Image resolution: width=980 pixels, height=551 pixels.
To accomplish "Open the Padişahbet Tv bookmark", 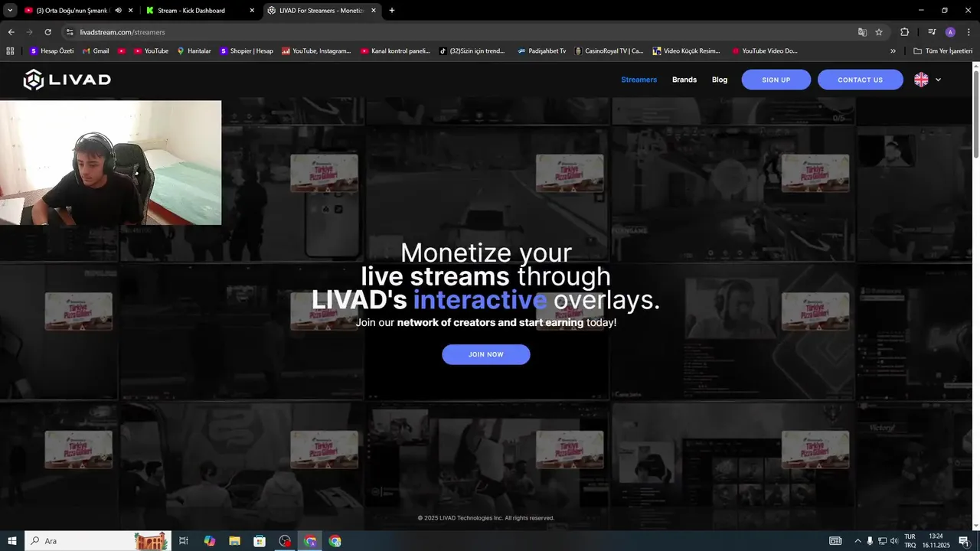I will (x=541, y=51).
